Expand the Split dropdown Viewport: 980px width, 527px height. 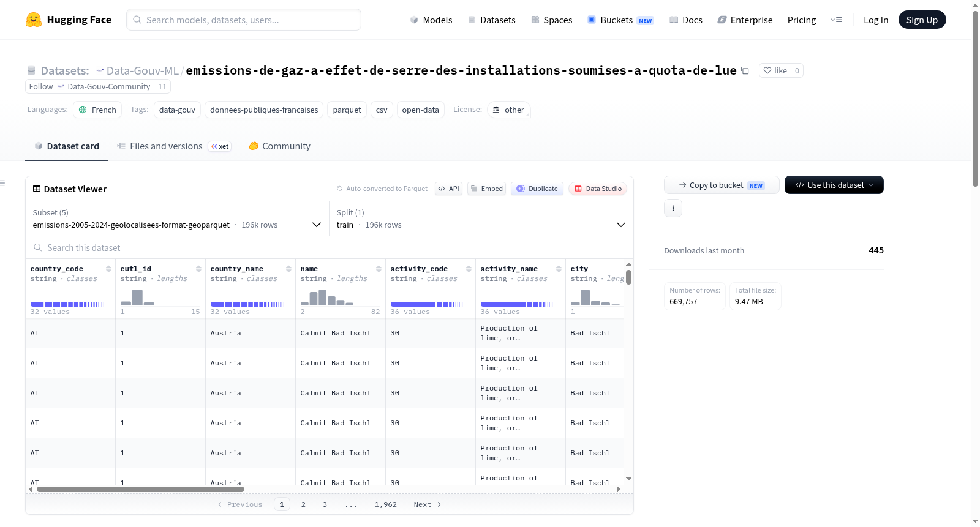[x=481, y=219]
